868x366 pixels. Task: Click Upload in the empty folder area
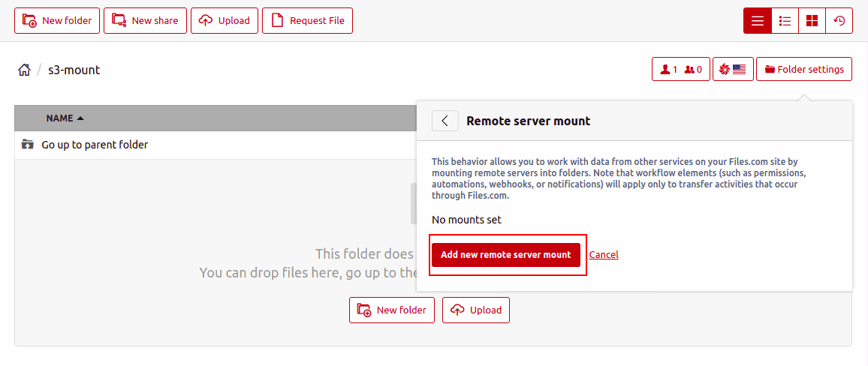click(476, 310)
